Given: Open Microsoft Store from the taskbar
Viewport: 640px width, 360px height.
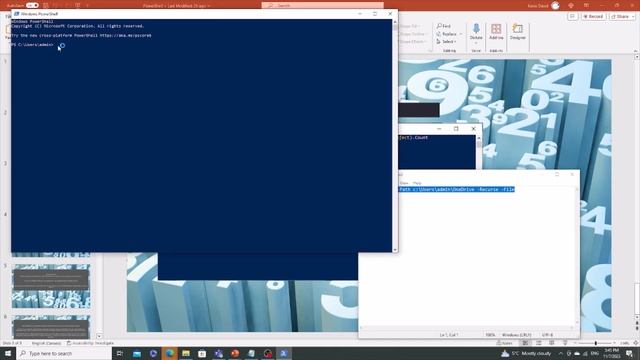Looking at the screenshot, I should (x=202, y=353).
